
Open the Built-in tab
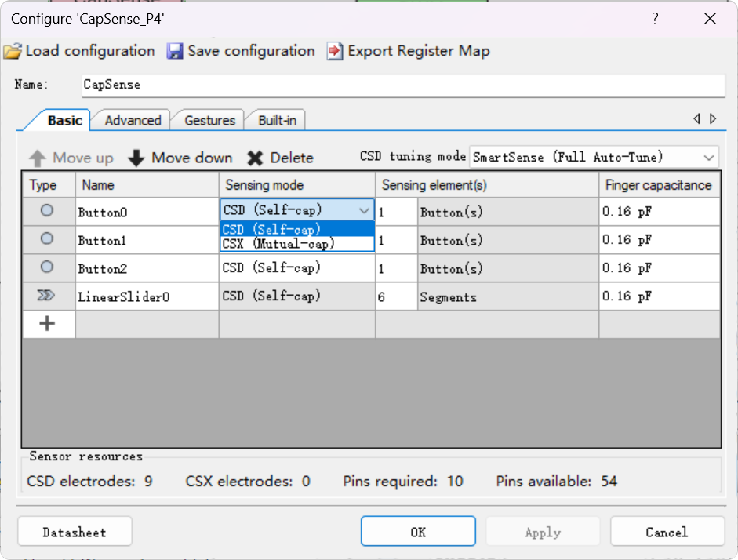coord(277,121)
